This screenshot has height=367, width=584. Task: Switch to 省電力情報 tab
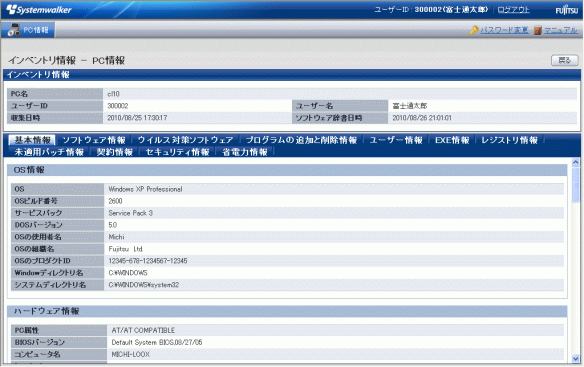(x=245, y=152)
